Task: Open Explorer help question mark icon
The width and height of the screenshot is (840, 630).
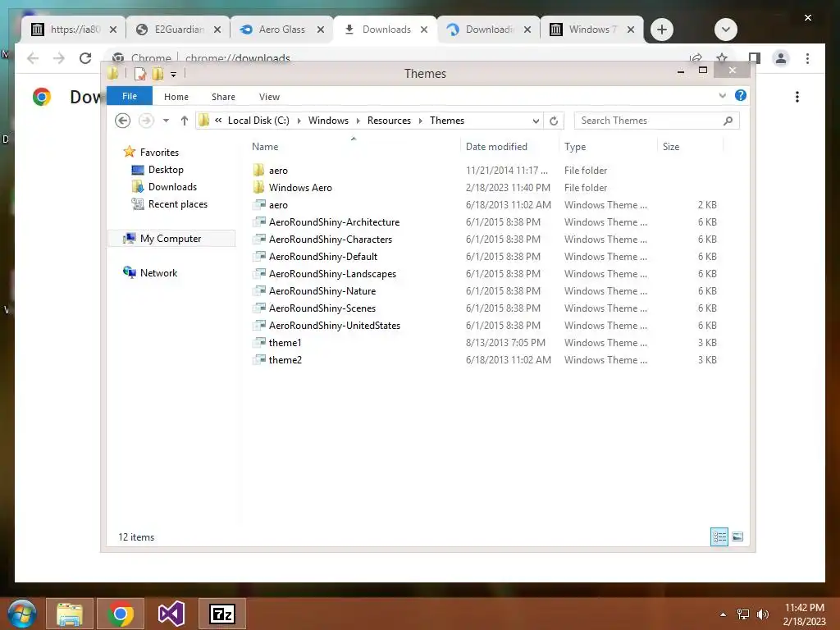Action: pos(741,95)
